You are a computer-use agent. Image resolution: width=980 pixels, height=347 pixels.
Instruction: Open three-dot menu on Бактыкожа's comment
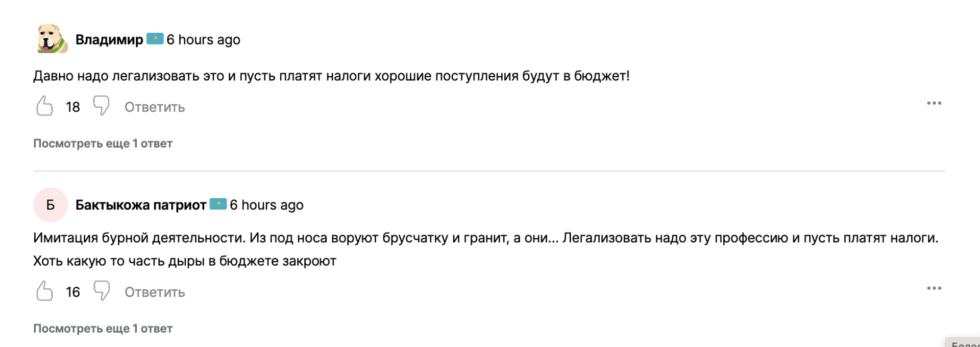click(x=934, y=288)
